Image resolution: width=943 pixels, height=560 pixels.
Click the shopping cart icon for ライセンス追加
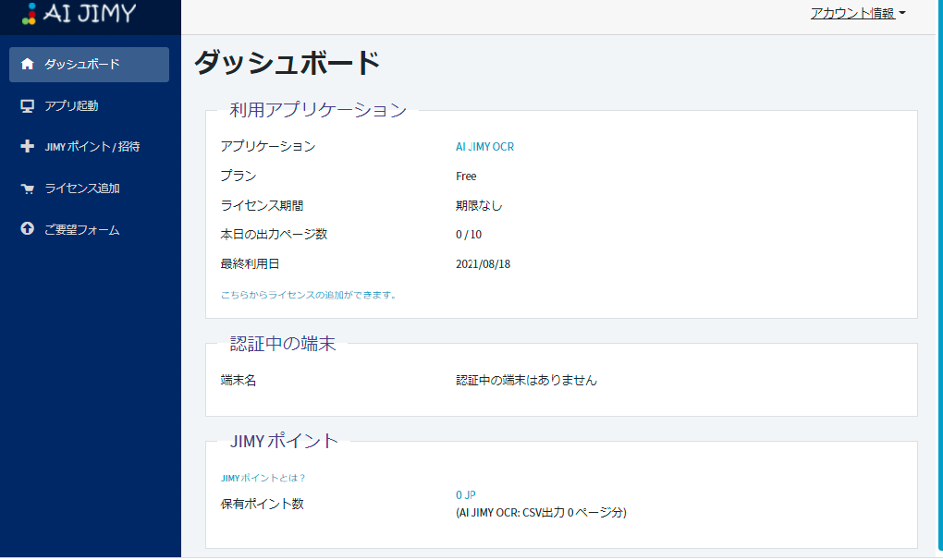(27, 189)
